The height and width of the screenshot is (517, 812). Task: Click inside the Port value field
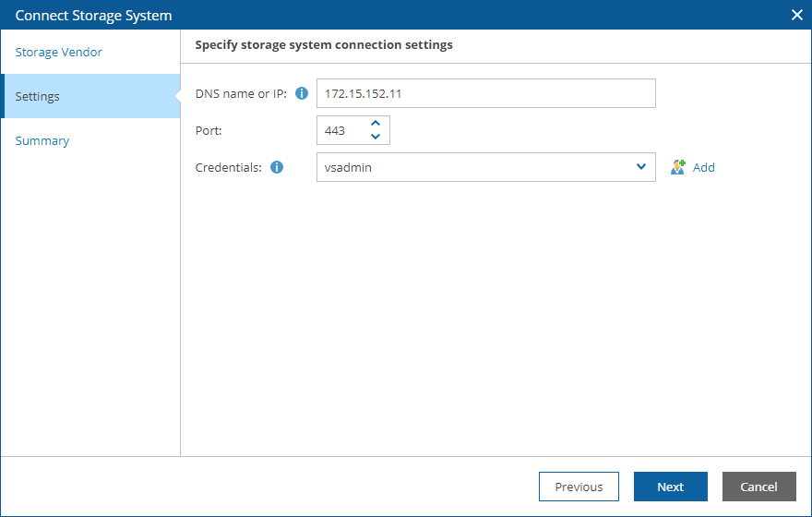(x=339, y=131)
